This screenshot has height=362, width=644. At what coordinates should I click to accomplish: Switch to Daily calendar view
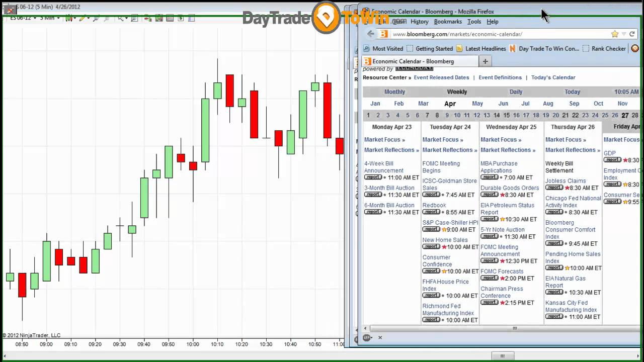pos(516,92)
